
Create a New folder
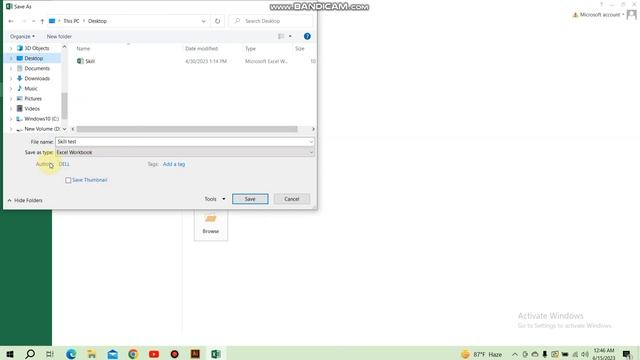point(59,36)
